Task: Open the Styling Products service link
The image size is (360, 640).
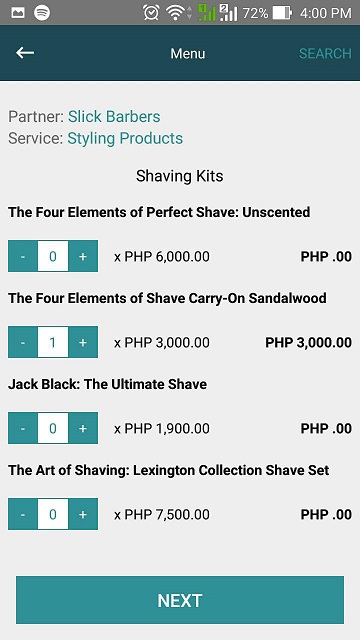Action: tap(125, 138)
